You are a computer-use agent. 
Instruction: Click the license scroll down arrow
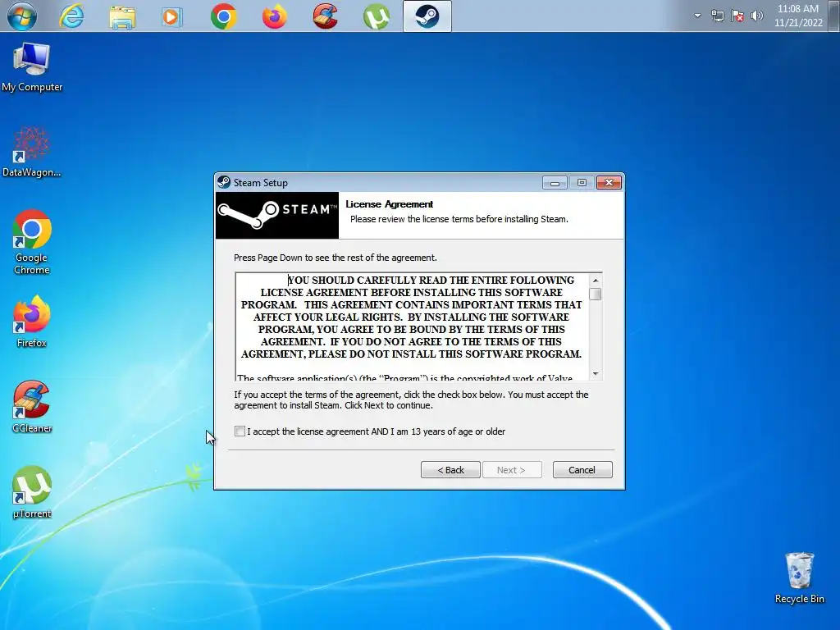click(x=596, y=373)
